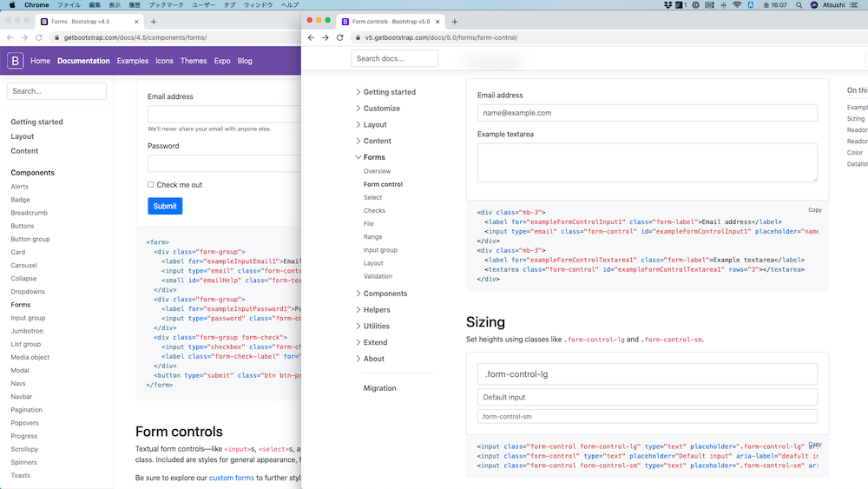Open the ブックマーク menu
The width and height of the screenshot is (868, 489).
pos(166,5)
